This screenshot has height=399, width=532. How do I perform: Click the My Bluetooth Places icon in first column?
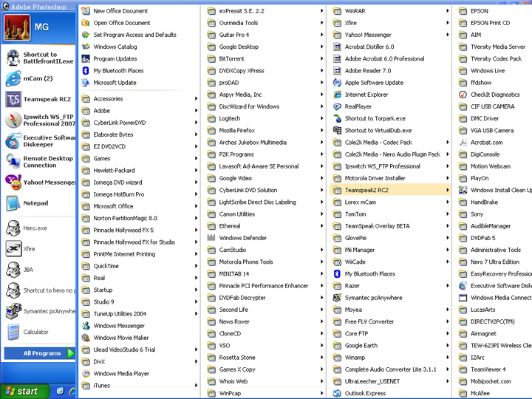point(86,71)
